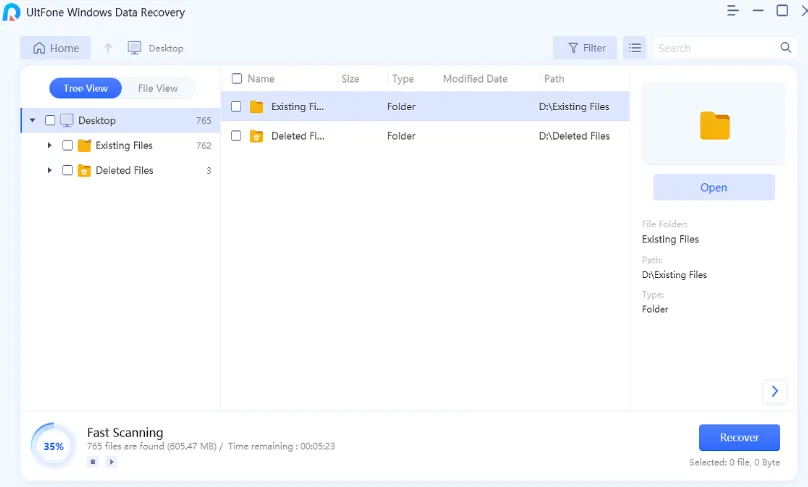Click the Time remaining text
This screenshot has width=808, height=487.
pyautogui.click(x=281, y=446)
